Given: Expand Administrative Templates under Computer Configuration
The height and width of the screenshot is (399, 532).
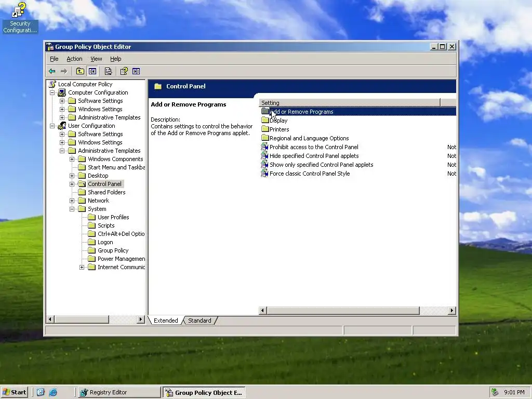Looking at the screenshot, I should tap(62, 117).
